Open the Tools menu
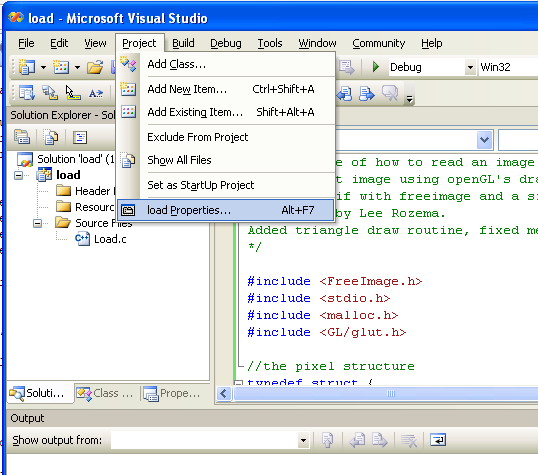 click(x=270, y=43)
